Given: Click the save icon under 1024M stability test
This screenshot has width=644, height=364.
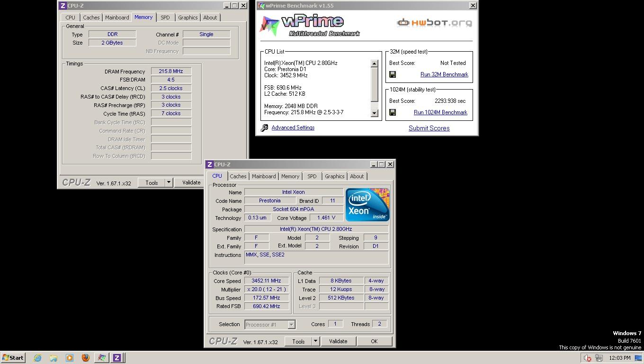Looking at the screenshot, I should 393,112.
